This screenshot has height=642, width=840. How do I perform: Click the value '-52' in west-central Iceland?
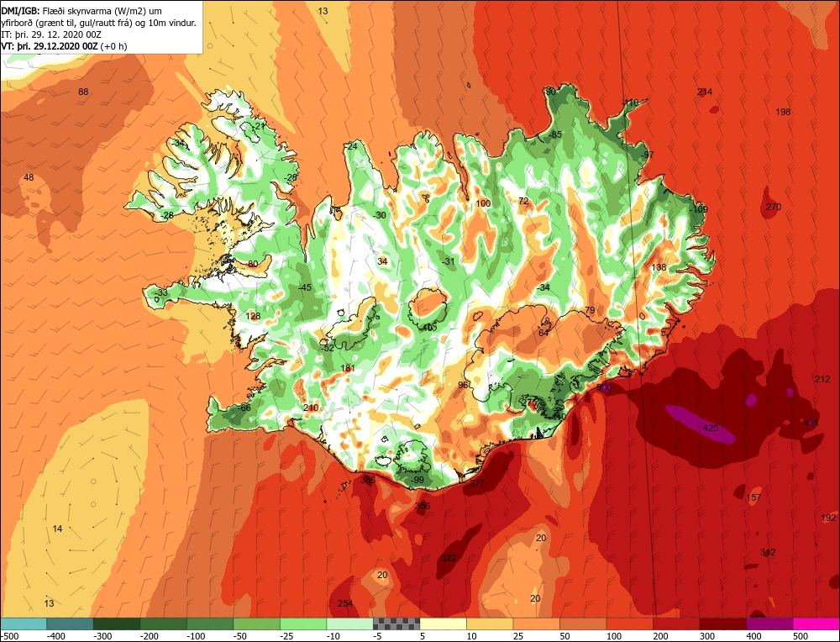point(327,349)
